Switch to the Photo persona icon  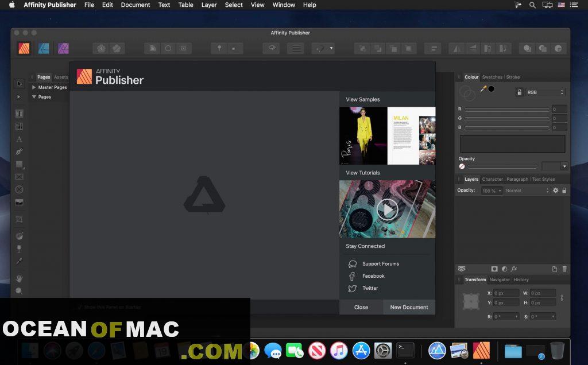coord(63,48)
